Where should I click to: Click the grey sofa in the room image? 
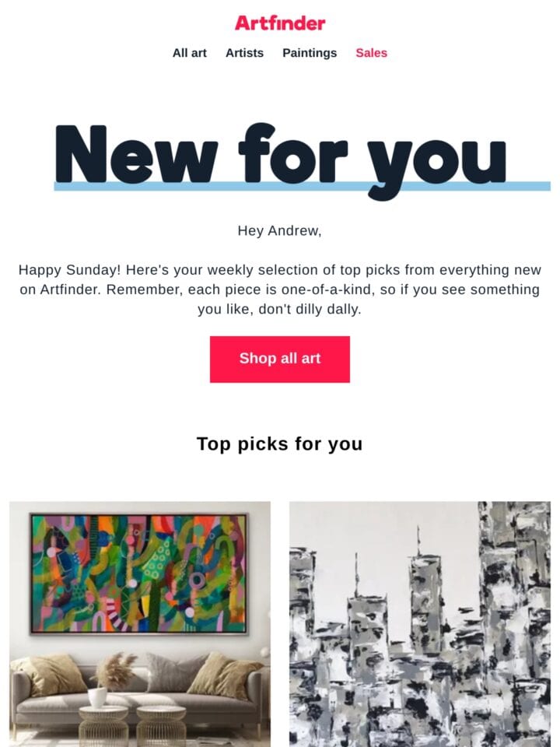point(138,691)
